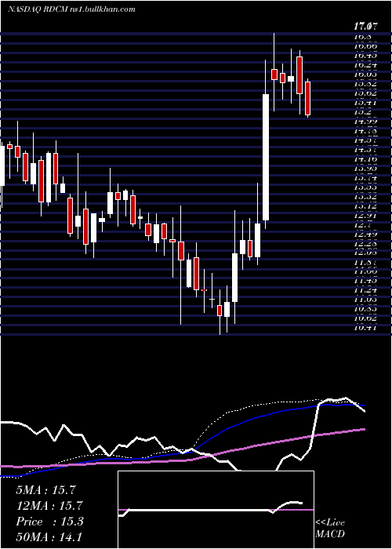This screenshot has width=392, height=549.
Task: Click the '<<Live' label
Action: tap(330, 523)
